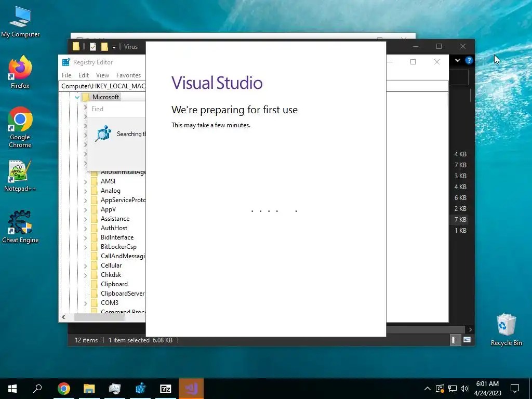Click the 3 KB file size cell in Explorer

tap(460, 176)
